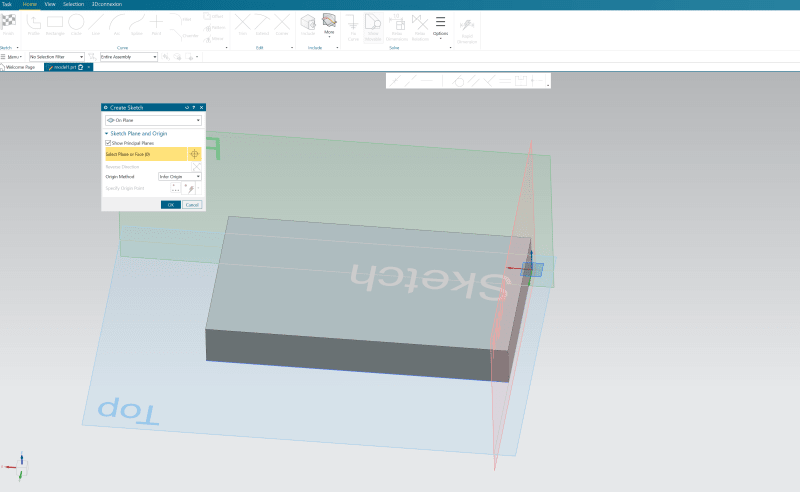Click the Relax Relations tool

click(x=420, y=27)
